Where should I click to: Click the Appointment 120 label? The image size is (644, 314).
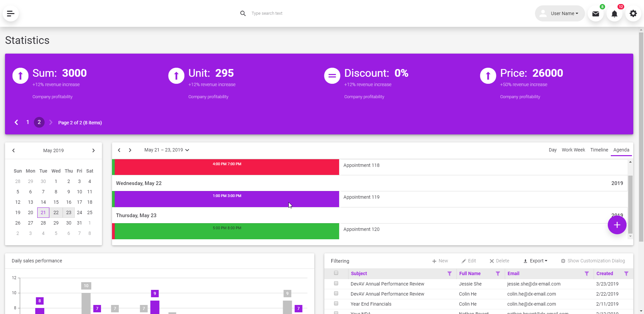click(361, 229)
